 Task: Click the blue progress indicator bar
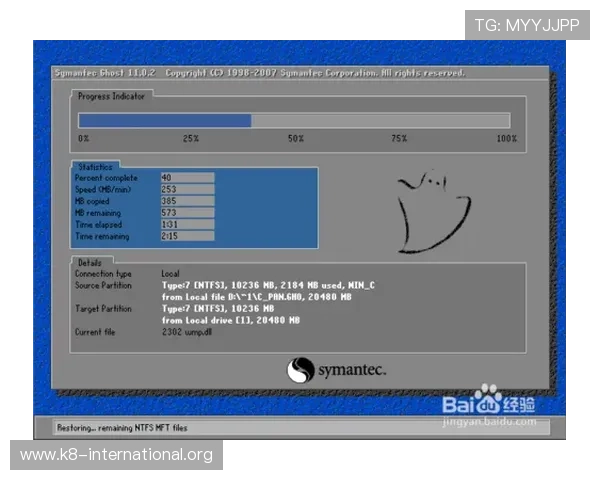tap(165, 121)
